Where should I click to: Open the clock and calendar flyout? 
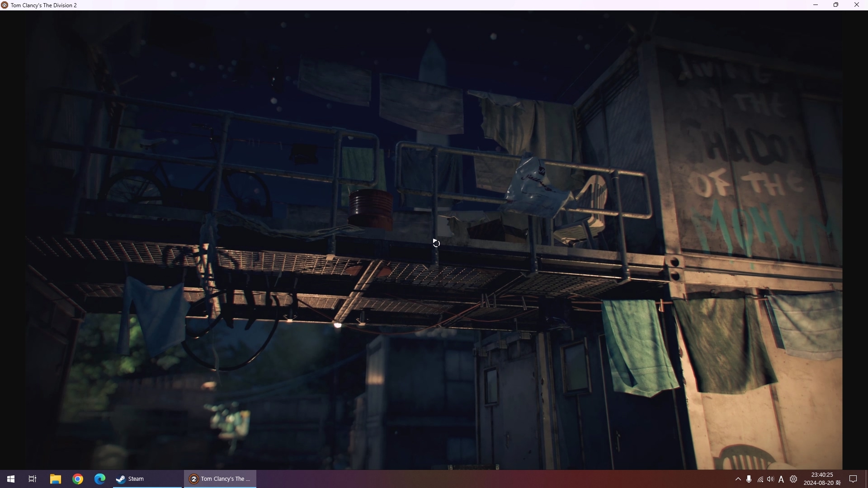(x=822, y=479)
